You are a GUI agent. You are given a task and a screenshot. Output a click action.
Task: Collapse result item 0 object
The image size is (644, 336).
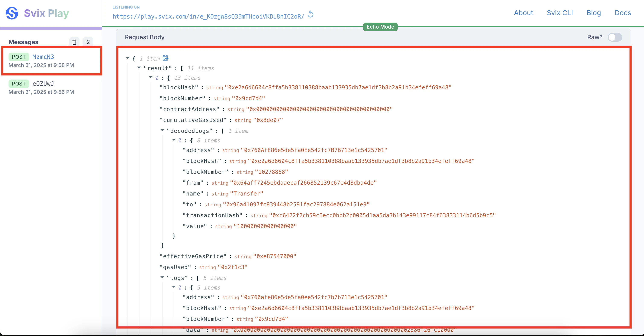tap(151, 77)
